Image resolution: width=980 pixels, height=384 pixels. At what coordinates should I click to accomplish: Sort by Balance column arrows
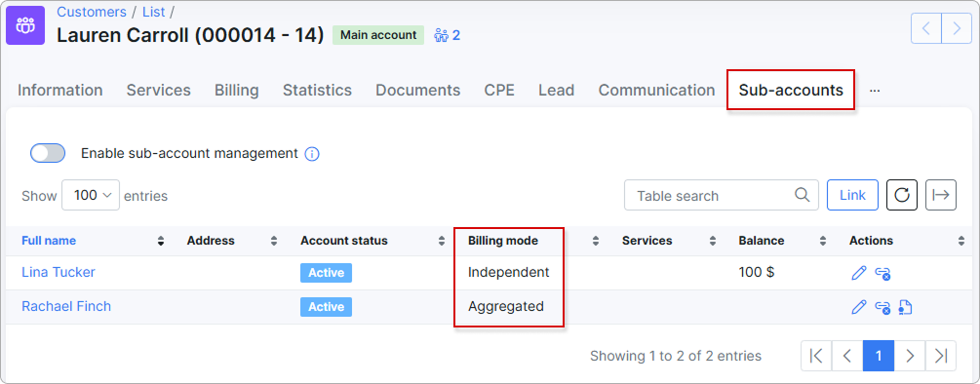[823, 241]
